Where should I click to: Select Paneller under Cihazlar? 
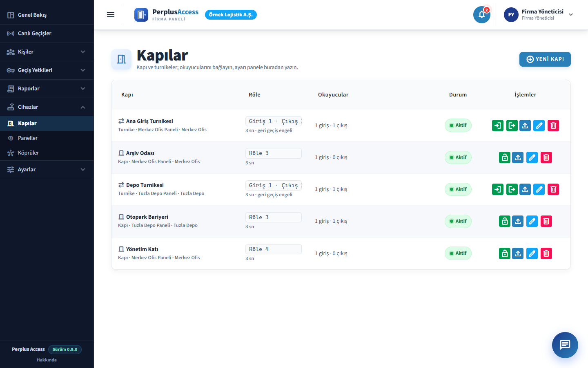point(47,138)
